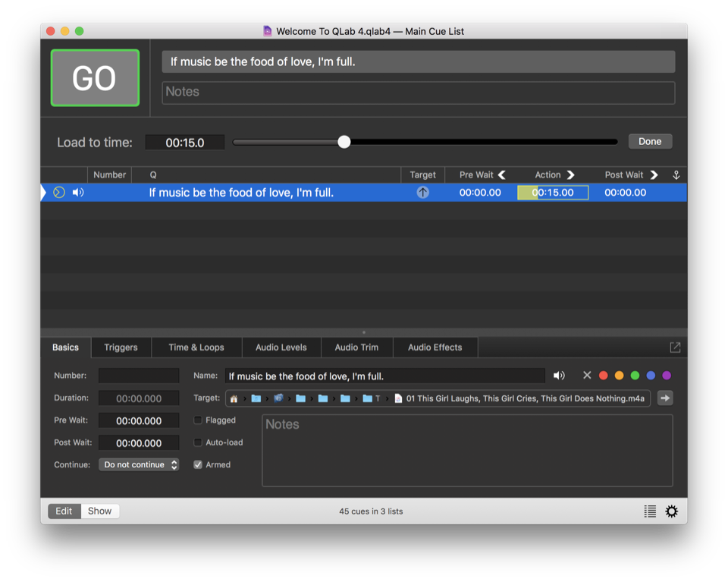Click the audio preview speaker icon beside Name

[x=559, y=376]
